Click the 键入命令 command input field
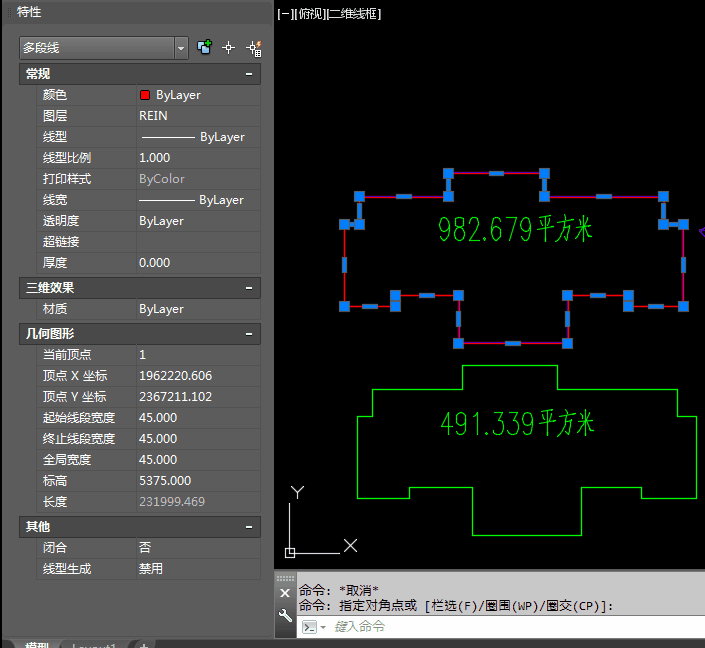Viewport: 705px width, 648px height. click(500, 627)
